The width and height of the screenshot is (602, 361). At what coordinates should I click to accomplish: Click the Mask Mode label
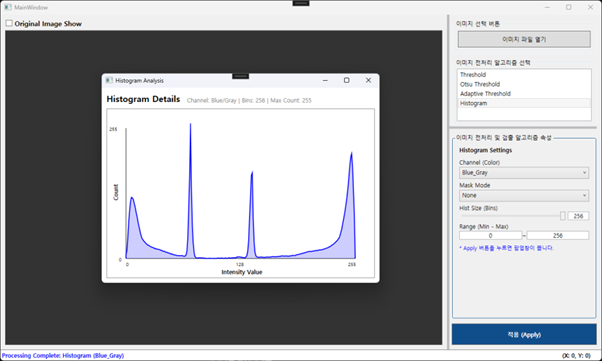pyautogui.click(x=475, y=185)
